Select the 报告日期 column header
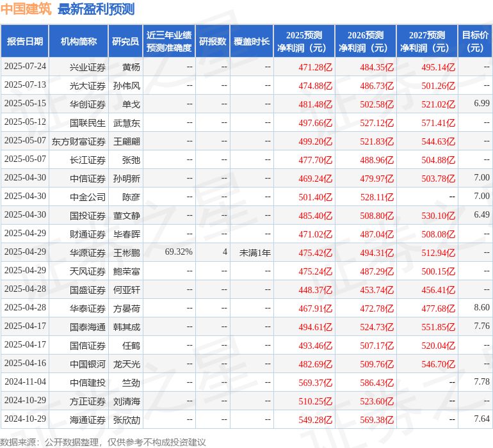The width and height of the screenshot is (493, 448). coord(25,41)
